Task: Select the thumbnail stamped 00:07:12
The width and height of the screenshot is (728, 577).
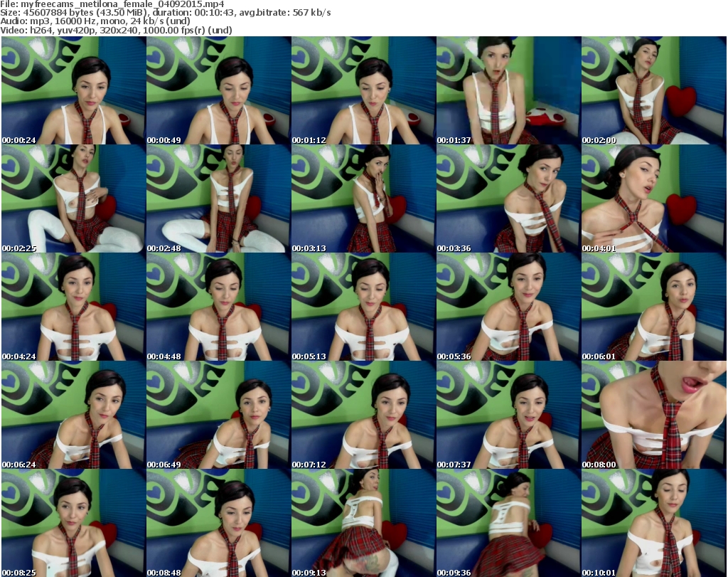Action: pos(363,414)
